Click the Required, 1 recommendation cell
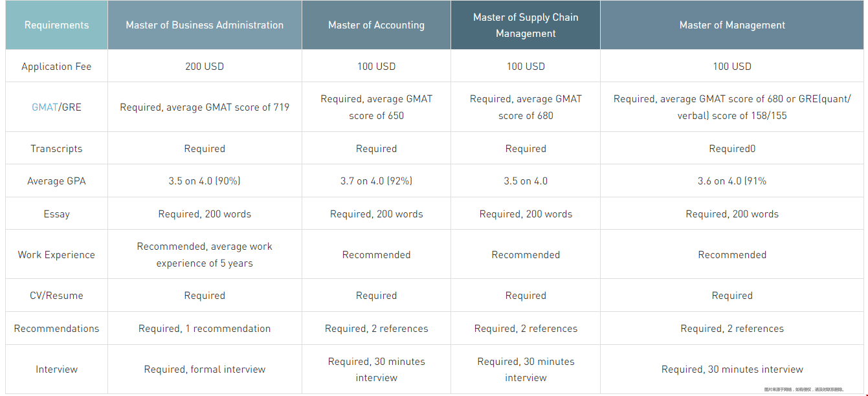 click(205, 329)
